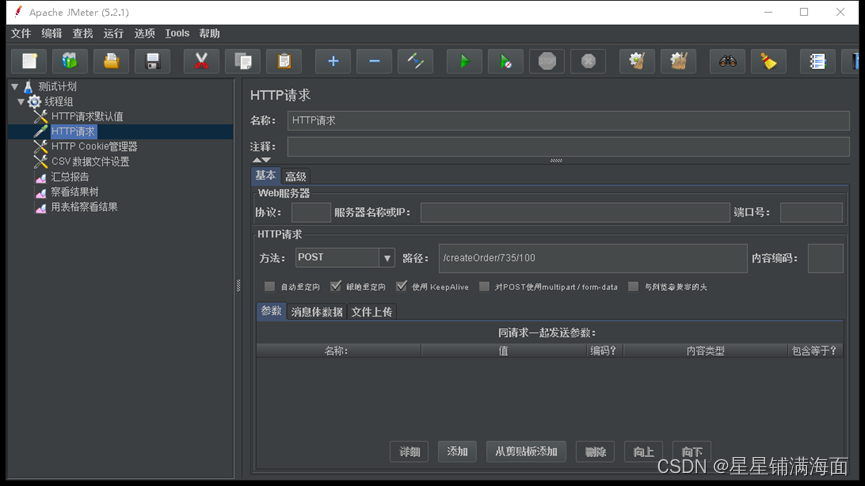Open the 方法 POST dropdown
This screenshot has width=865, height=486.
pyautogui.click(x=387, y=258)
